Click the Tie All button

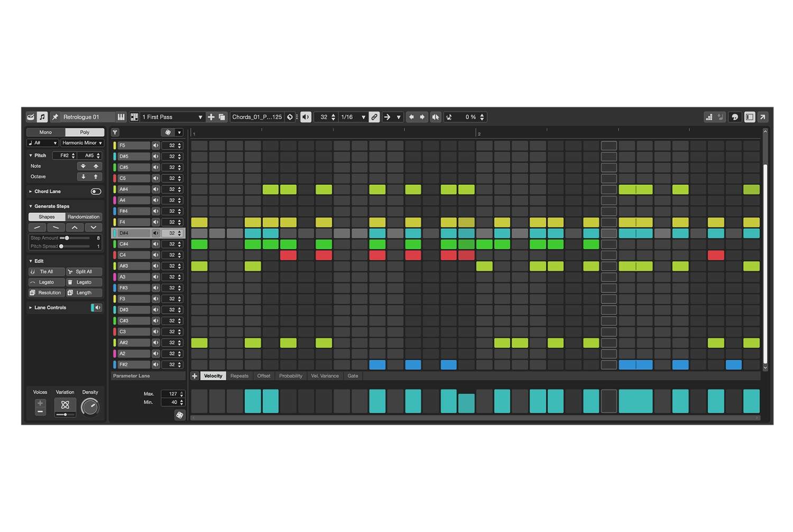(46, 272)
